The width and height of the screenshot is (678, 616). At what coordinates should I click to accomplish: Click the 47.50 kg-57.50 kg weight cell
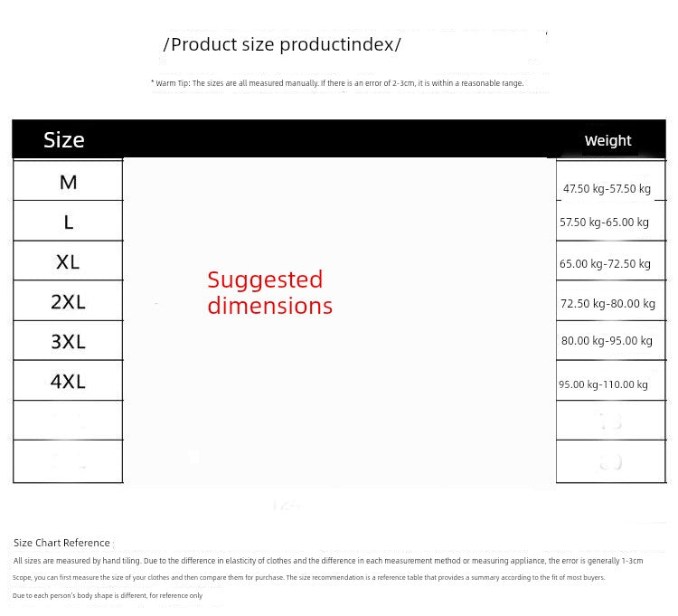pos(607,189)
